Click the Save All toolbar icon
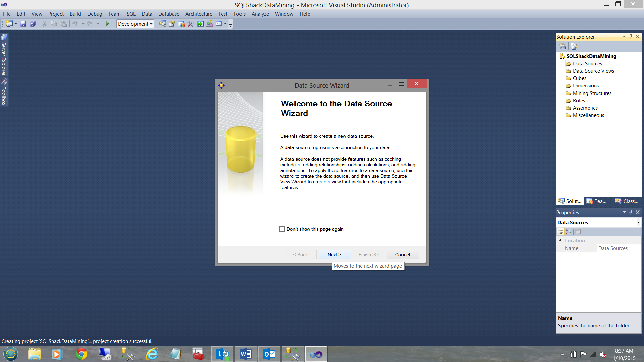Image resolution: width=644 pixels, height=362 pixels. [x=33, y=24]
